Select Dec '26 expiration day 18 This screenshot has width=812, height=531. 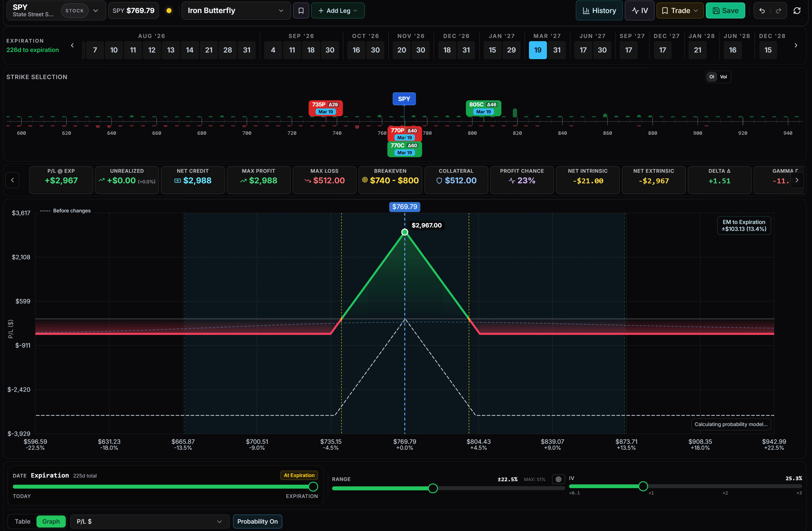447,50
